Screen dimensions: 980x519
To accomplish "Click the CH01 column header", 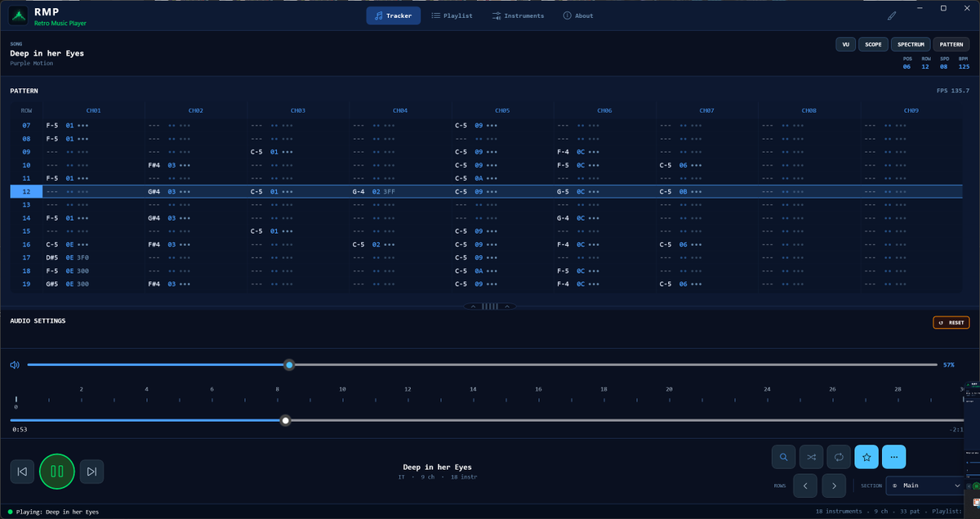I will (x=93, y=110).
